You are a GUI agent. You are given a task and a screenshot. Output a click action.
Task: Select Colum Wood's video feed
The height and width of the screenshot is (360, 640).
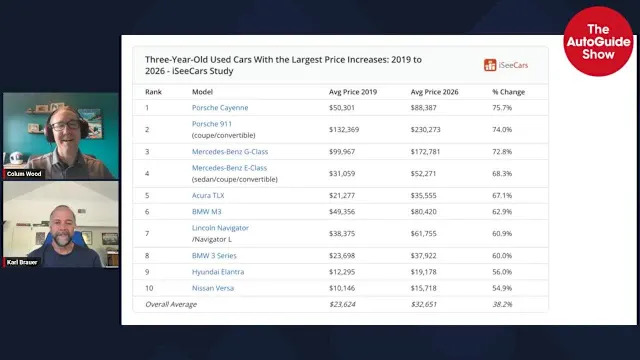coord(61,136)
